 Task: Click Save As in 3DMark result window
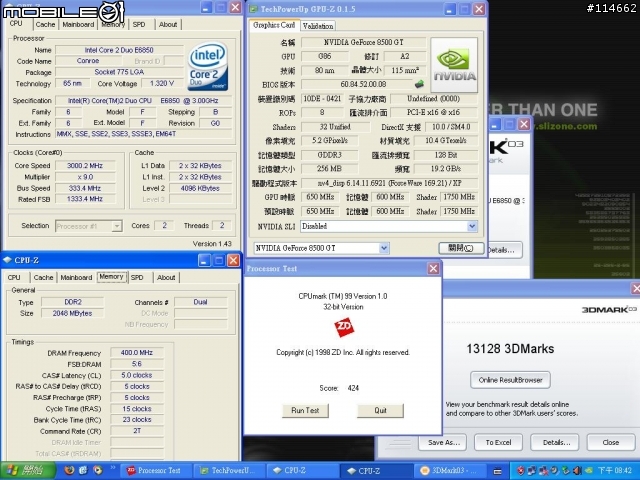[443, 442]
